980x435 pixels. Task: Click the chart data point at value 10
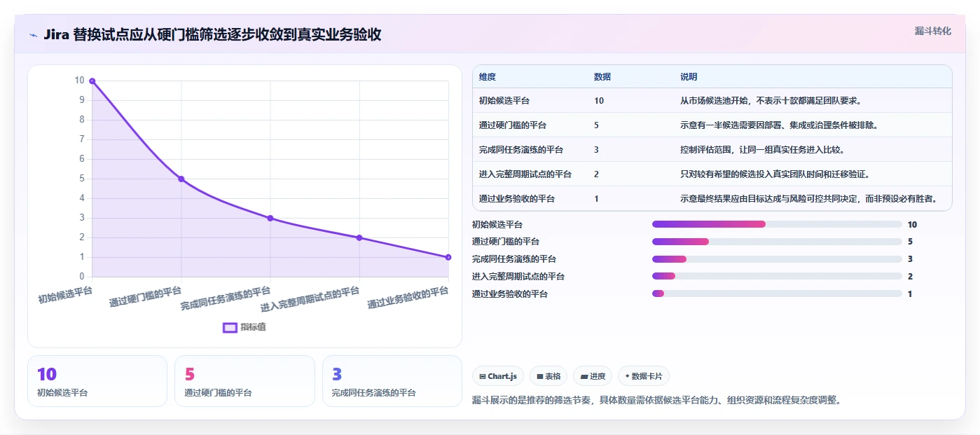coord(92,81)
